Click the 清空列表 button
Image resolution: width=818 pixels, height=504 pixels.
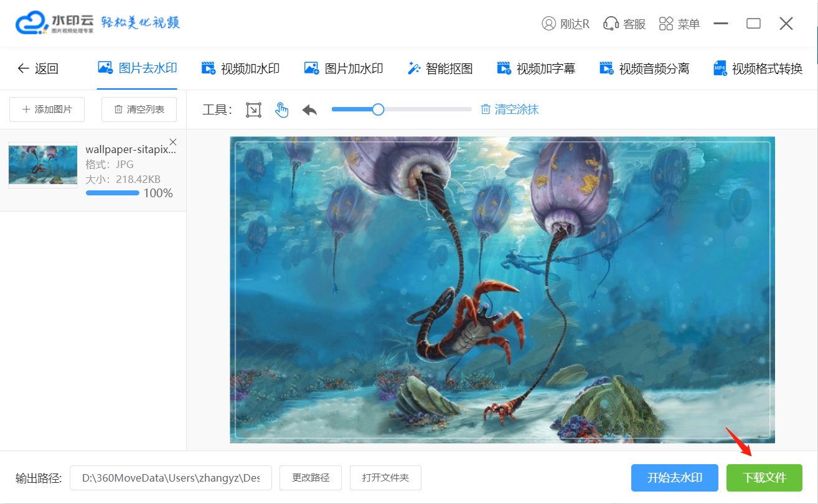tap(139, 110)
